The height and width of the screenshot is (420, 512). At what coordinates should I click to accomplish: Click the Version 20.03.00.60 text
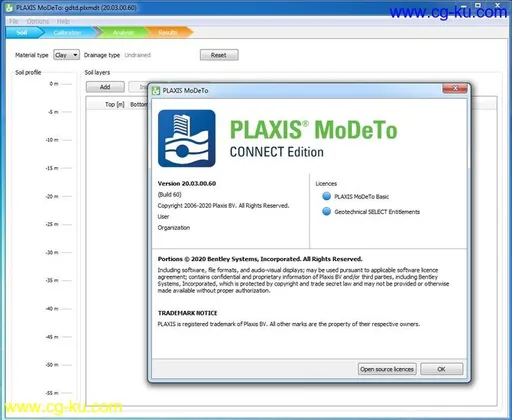[187, 184]
